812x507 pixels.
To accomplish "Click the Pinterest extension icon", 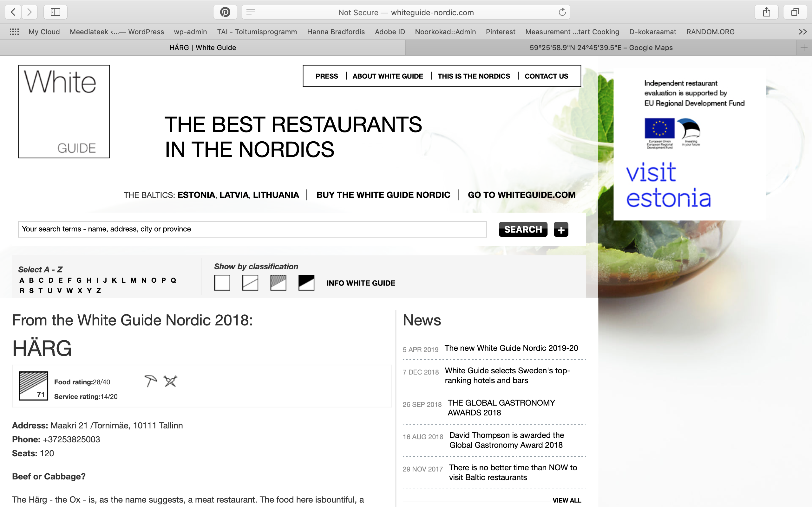I will (225, 12).
